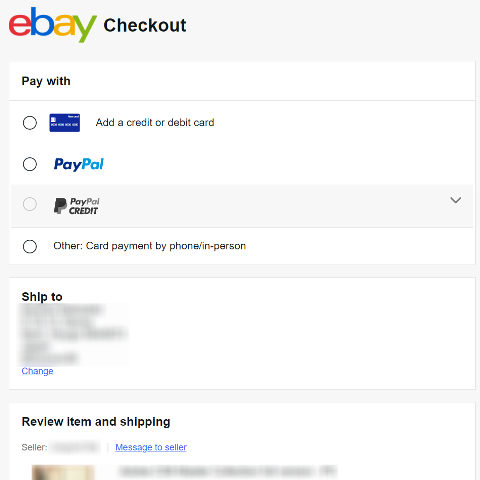Expand the PayPal Credit chevron

click(x=456, y=200)
